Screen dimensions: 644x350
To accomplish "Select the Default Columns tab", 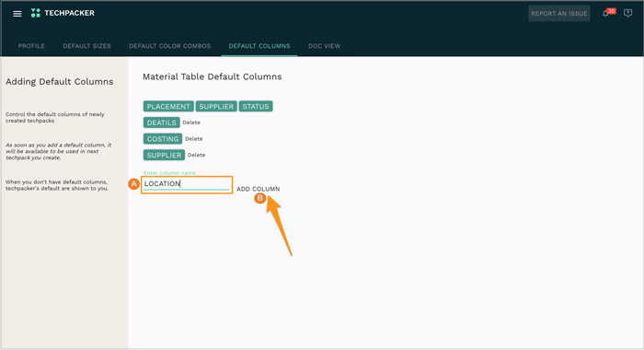I will tap(259, 46).
